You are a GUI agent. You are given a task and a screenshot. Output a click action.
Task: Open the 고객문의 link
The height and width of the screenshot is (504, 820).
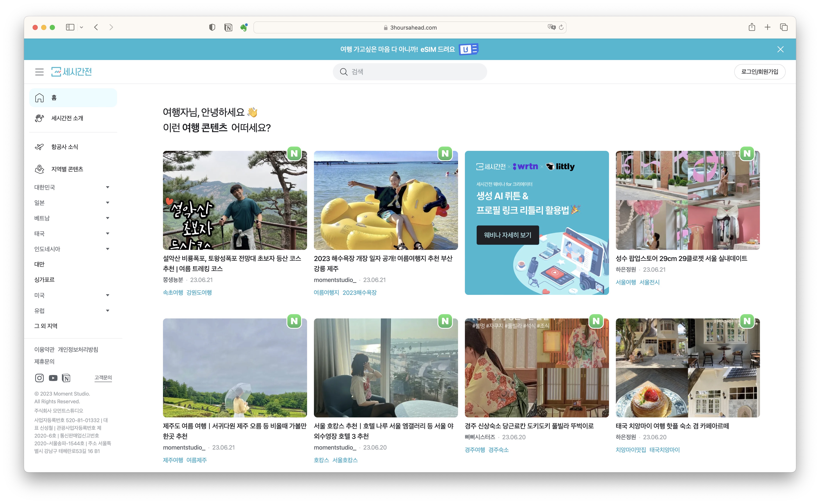click(x=103, y=377)
